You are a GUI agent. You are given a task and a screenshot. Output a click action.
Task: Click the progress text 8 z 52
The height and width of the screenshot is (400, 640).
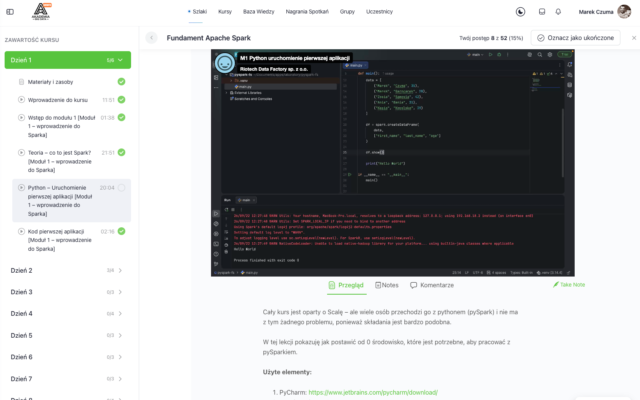[x=499, y=38]
